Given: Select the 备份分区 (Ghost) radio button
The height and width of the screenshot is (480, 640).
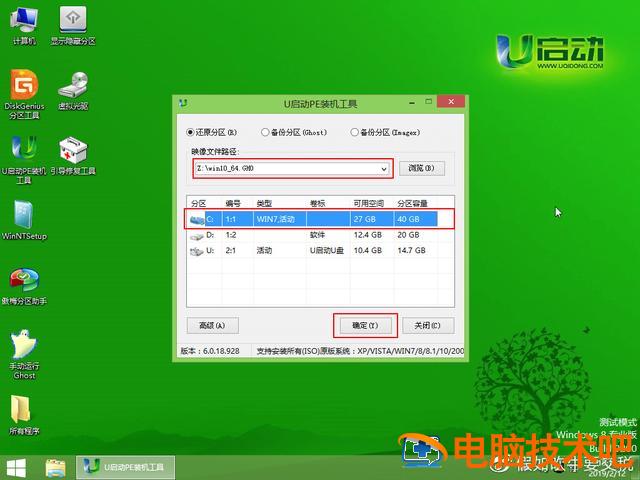Looking at the screenshot, I should click(x=294, y=132).
